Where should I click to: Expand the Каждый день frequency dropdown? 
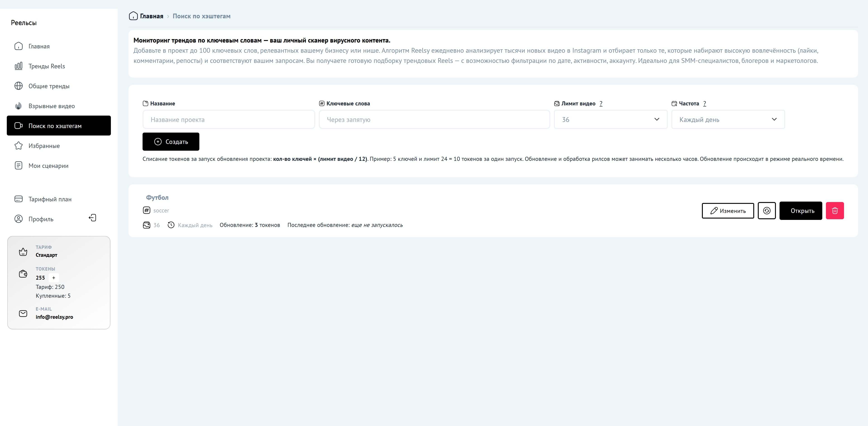pos(728,119)
